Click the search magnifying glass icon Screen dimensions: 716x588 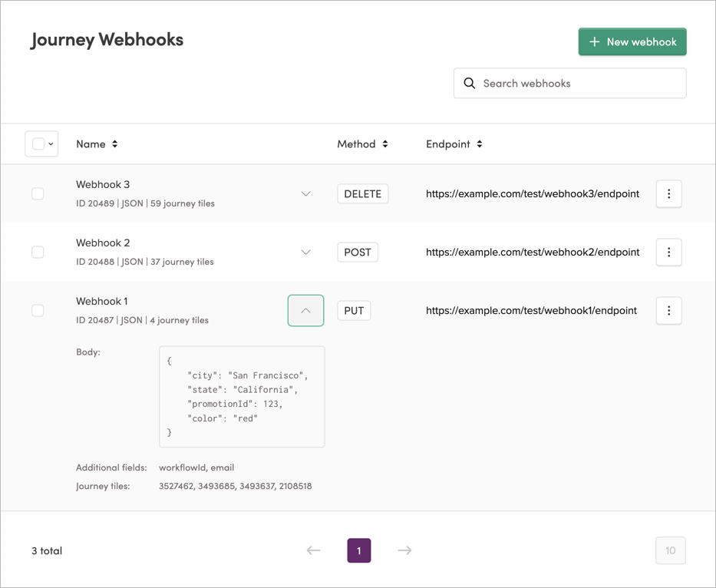pyautogui.click(x=469, y=83)
